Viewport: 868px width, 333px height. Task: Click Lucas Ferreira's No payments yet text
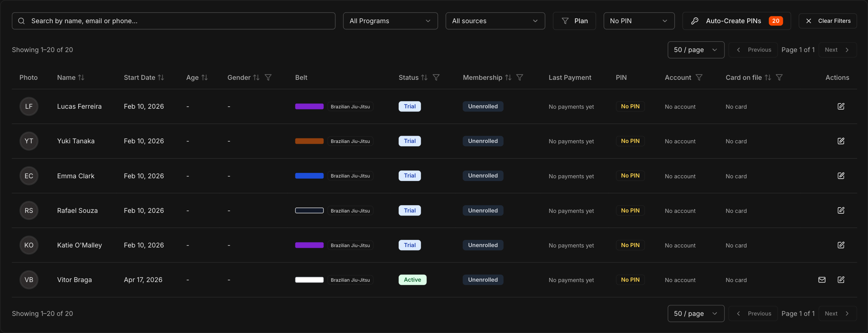[x=571, y=107]
